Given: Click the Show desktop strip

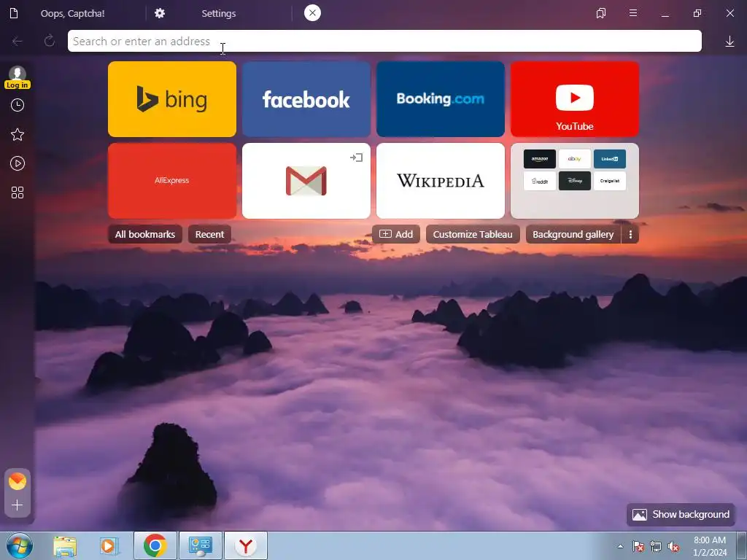Looking at the screenshot, I should [x=742, y=545].
